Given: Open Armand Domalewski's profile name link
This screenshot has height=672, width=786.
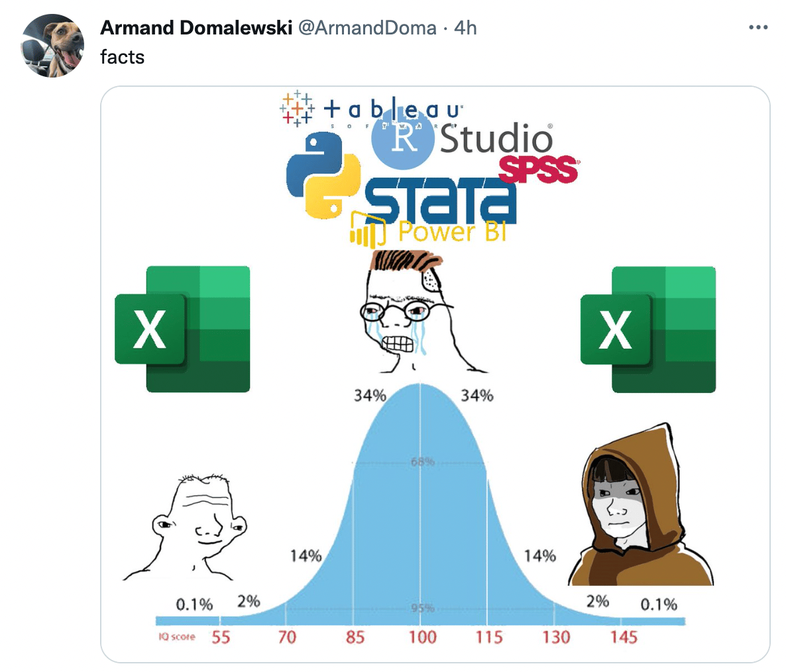Looking at the screenshot, I should [196, 28].
